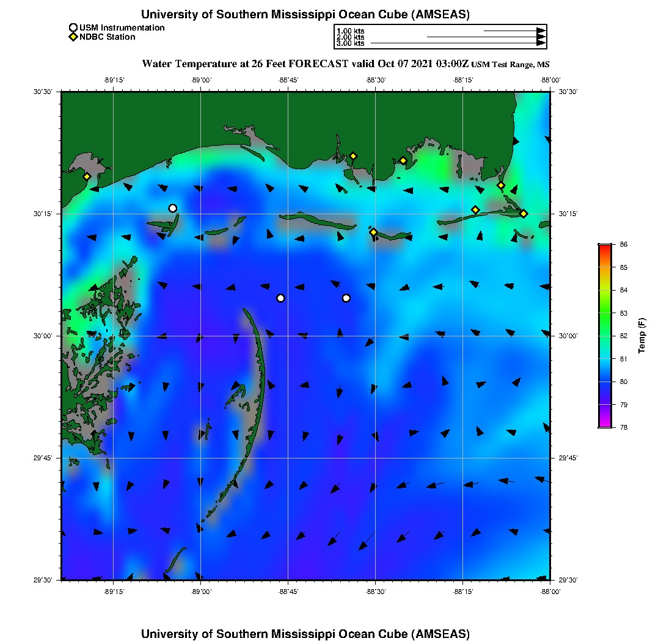Click the -89°00' longitude label on top axis

(200, 80)
